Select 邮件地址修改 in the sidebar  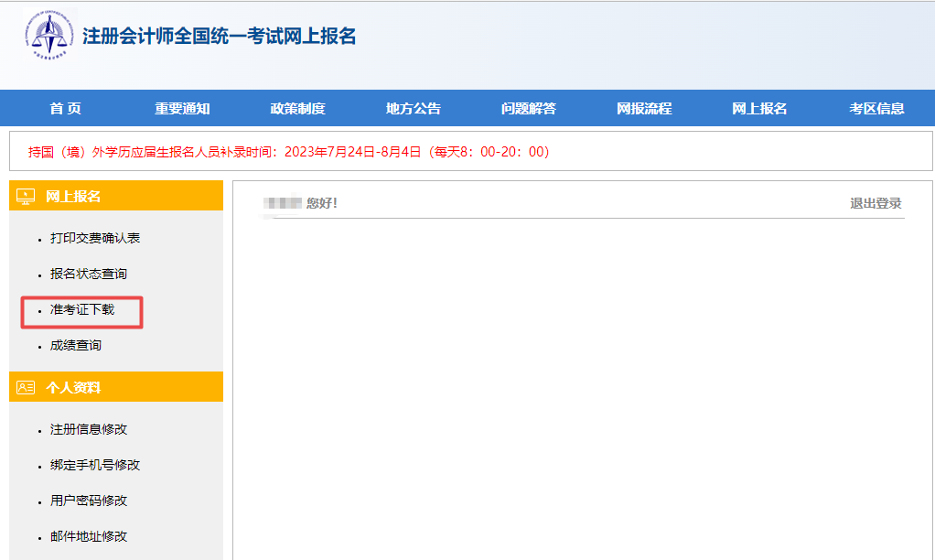[89, 536]
